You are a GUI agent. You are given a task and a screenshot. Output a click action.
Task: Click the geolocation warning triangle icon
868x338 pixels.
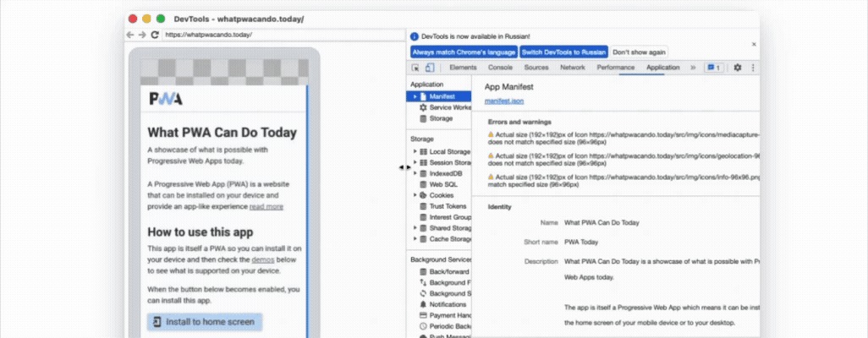pos(491,156)
